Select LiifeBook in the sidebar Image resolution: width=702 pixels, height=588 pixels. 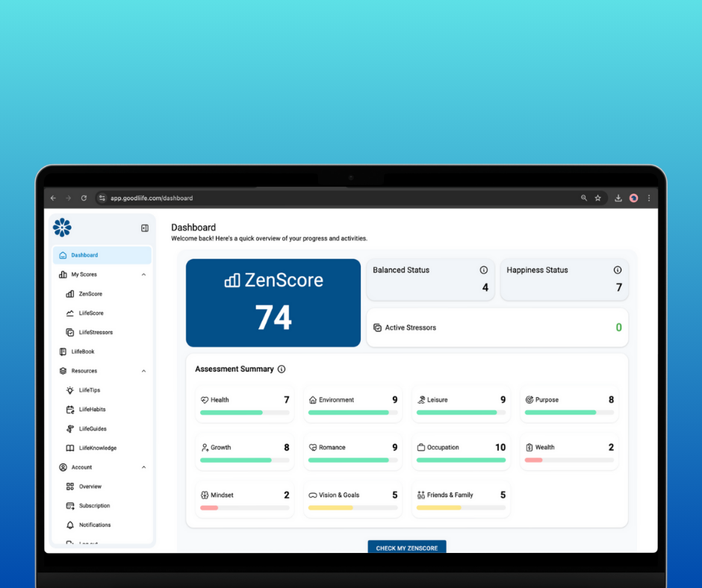point(82,351)
